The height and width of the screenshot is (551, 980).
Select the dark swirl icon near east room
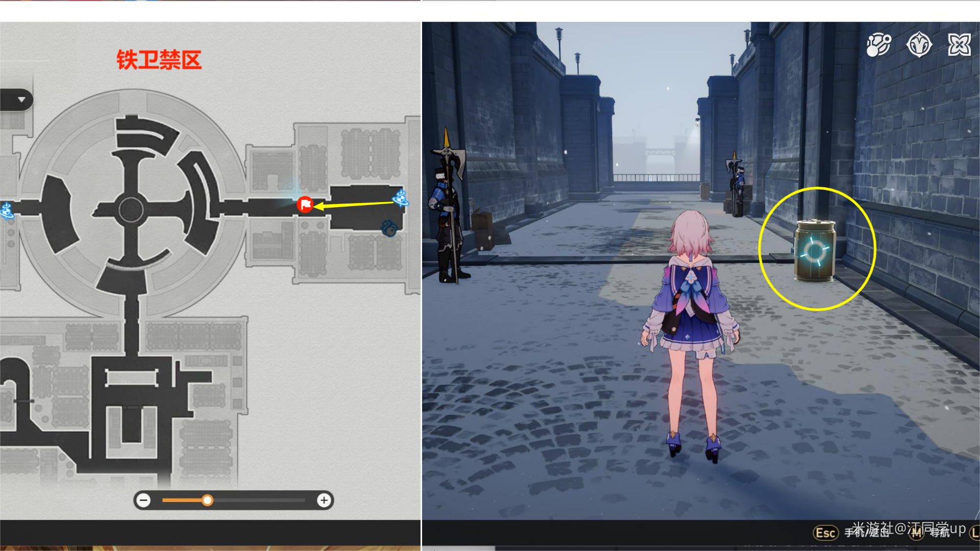click(x=389, y=228)
